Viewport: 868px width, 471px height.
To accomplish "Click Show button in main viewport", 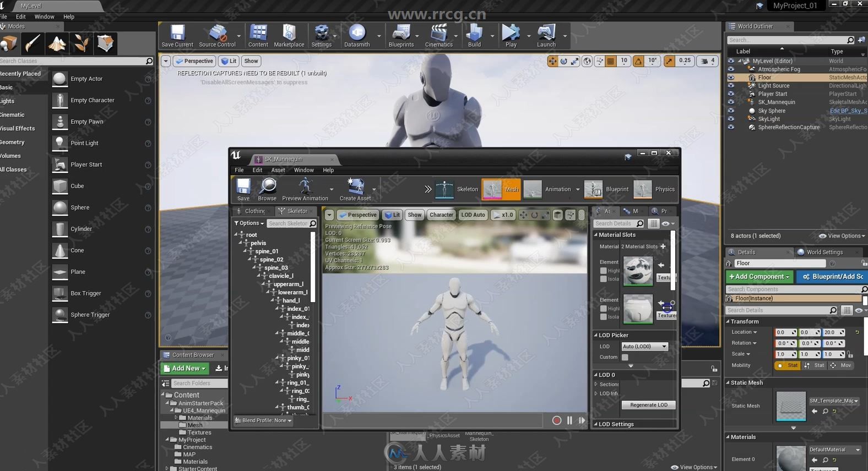I will click(251, 61).
